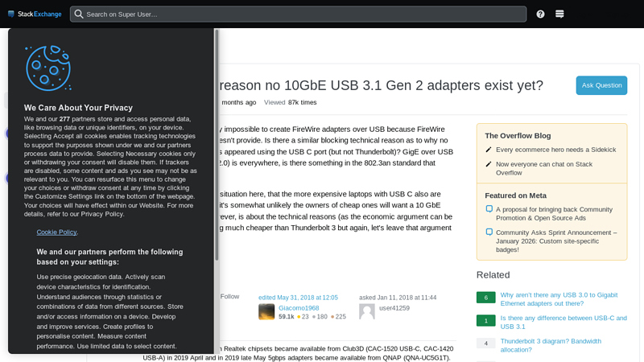Click 'asked Jan 11, 2018 at 11:44' text
Image resolution: width=644 pixels, height=362 pixels.
click(x=398, y=298)
